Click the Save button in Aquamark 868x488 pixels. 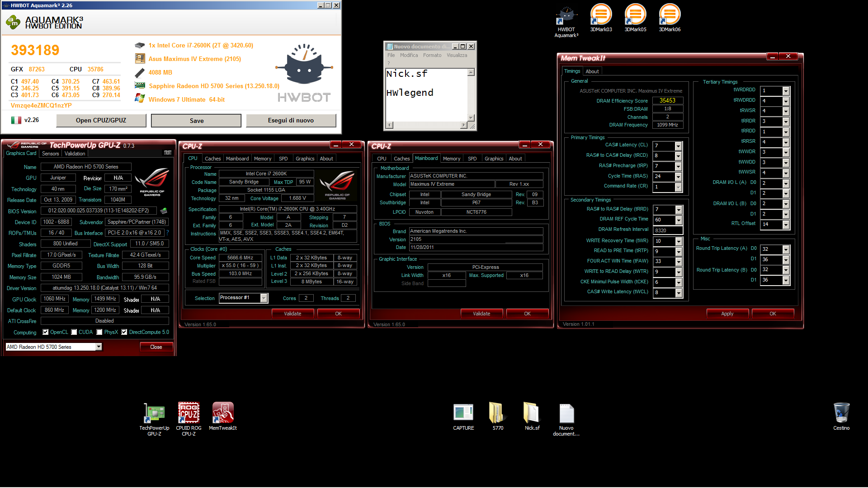coord(196,121)
